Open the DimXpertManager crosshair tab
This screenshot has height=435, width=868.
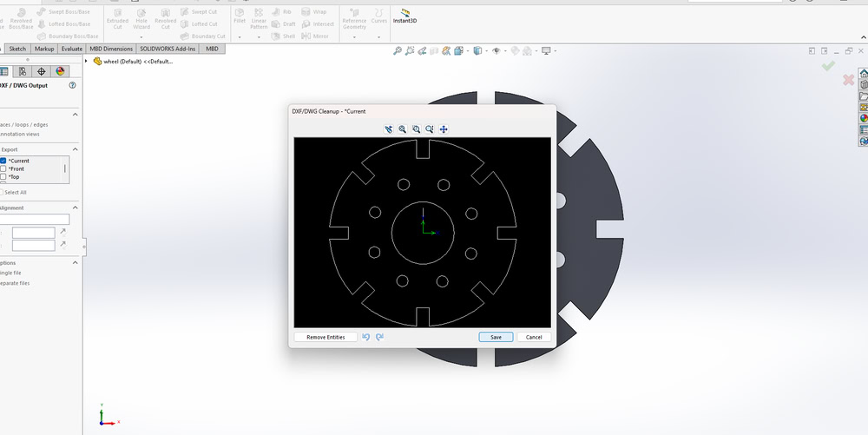(x=41, y=71)
